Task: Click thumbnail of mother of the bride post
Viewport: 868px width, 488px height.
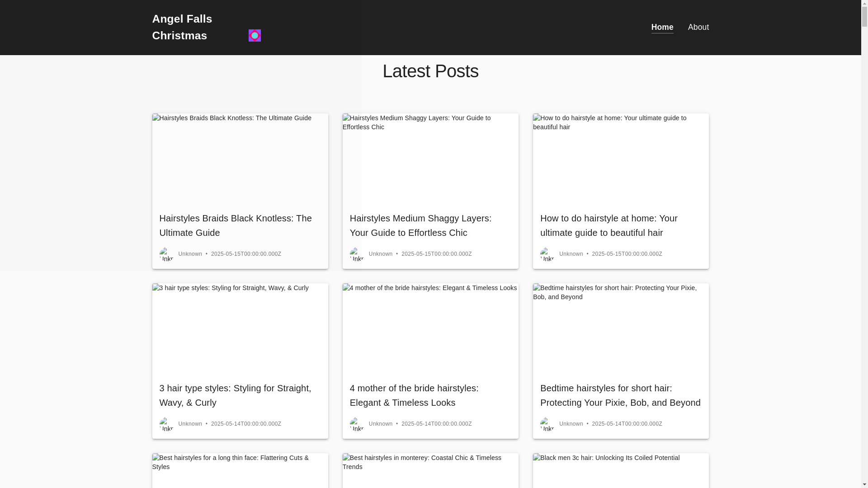Action: click(430, 328)
